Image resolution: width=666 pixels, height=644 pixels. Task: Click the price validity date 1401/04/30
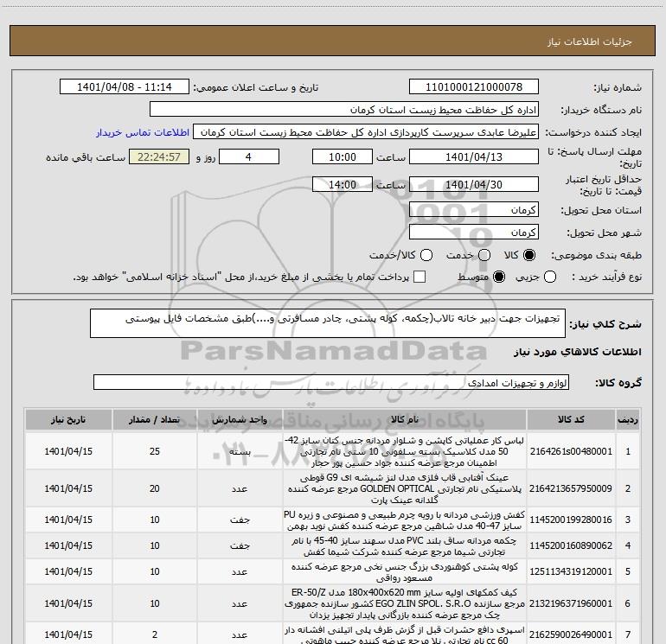[474, 185]
